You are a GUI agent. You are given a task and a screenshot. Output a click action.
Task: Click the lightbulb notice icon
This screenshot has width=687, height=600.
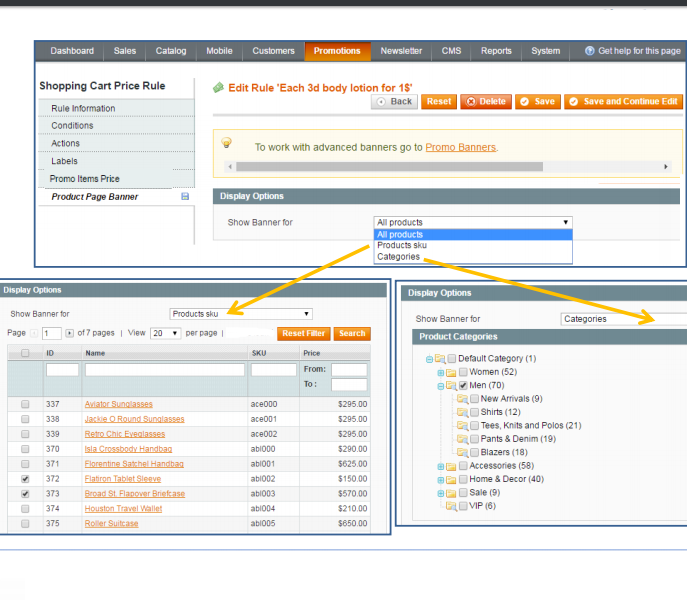point(226,143)
